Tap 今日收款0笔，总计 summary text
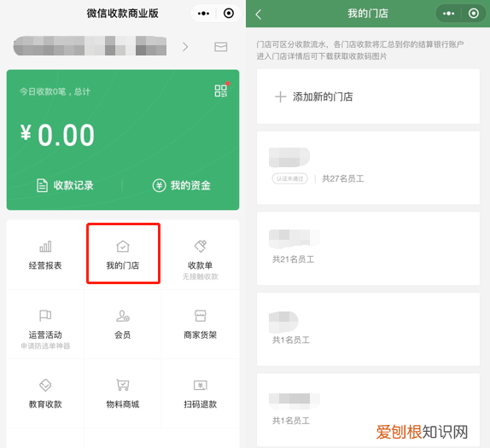 55,91
